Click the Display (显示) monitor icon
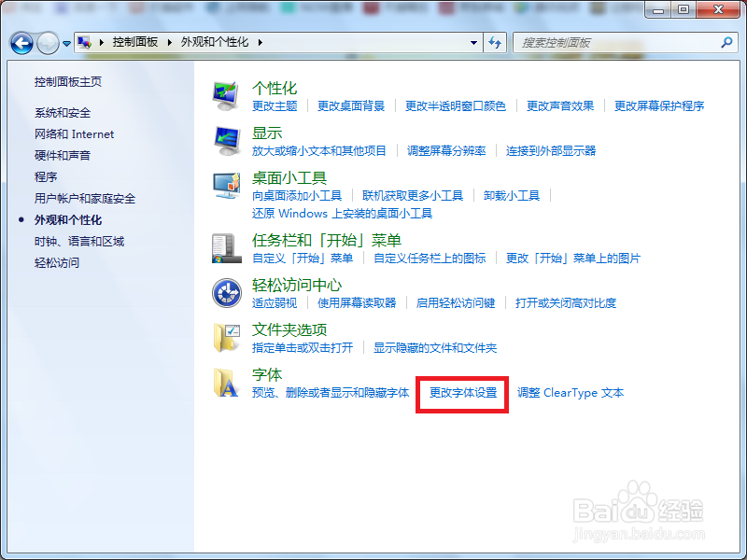 click(x=226, y=141)
